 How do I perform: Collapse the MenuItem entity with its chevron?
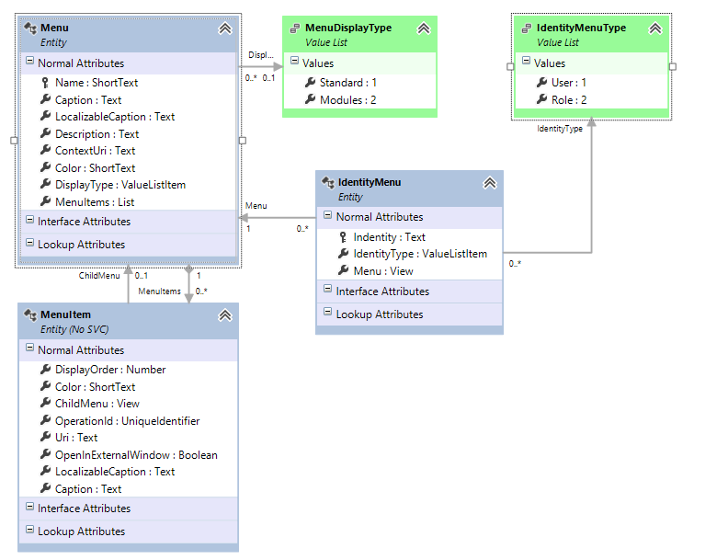[225, 315]
